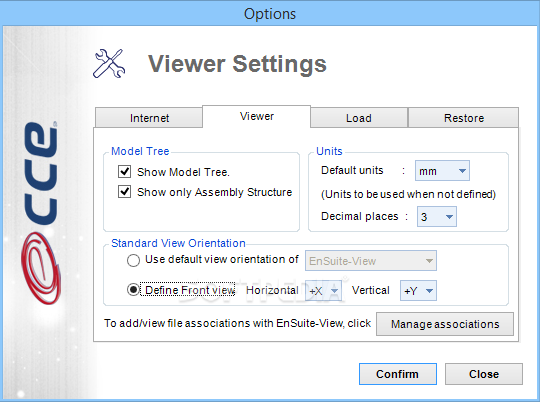Click the red swirl emblem below the CCE logo
540x402 pixels.
(x=41, y=268)
